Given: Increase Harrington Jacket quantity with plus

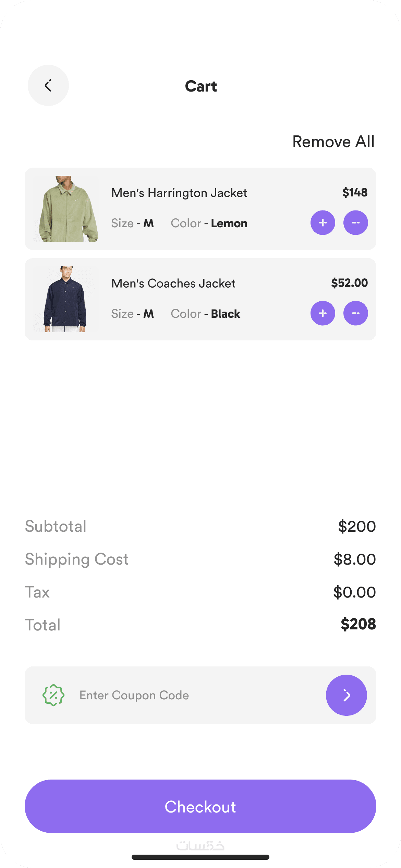Looking at the screenshot, I should coord(323,223).
